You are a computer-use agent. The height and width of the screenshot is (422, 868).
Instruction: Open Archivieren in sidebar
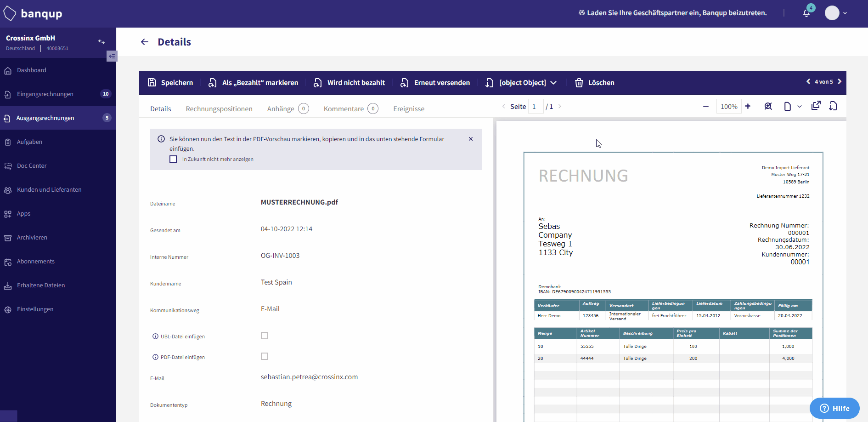58,238
